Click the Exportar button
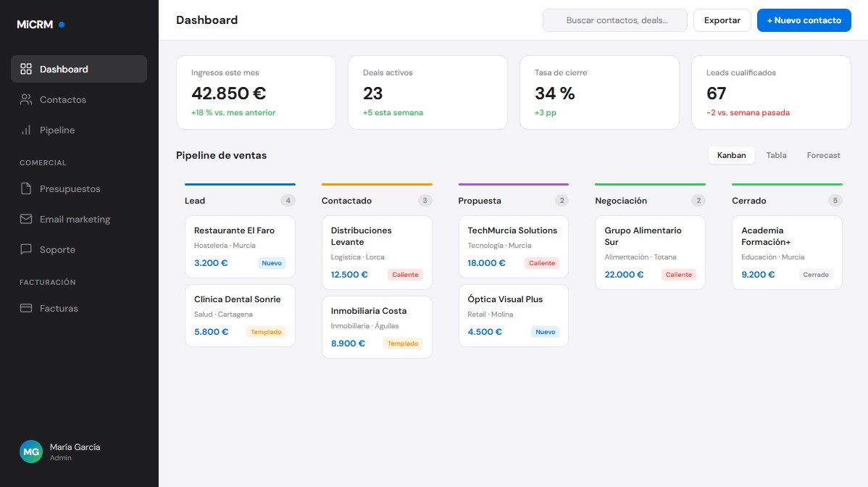868x487 pixels. click(x=722, y=20)
